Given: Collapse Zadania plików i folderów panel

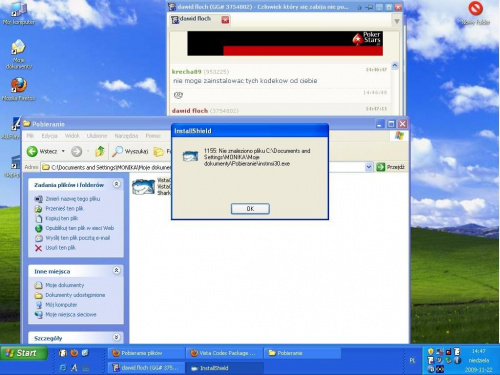Looking at the screenshot, I should pos(116,184).
